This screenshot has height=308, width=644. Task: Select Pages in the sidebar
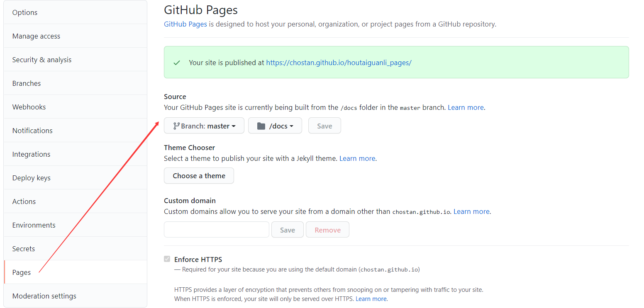[x=75, y=272]
